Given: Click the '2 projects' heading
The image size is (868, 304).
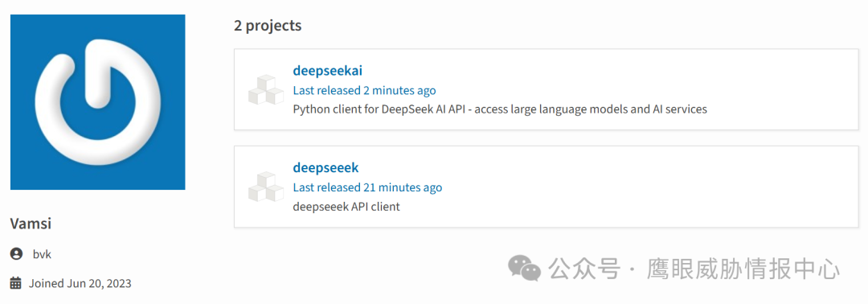Looking at the screenshot, I should tap(268, 26).
